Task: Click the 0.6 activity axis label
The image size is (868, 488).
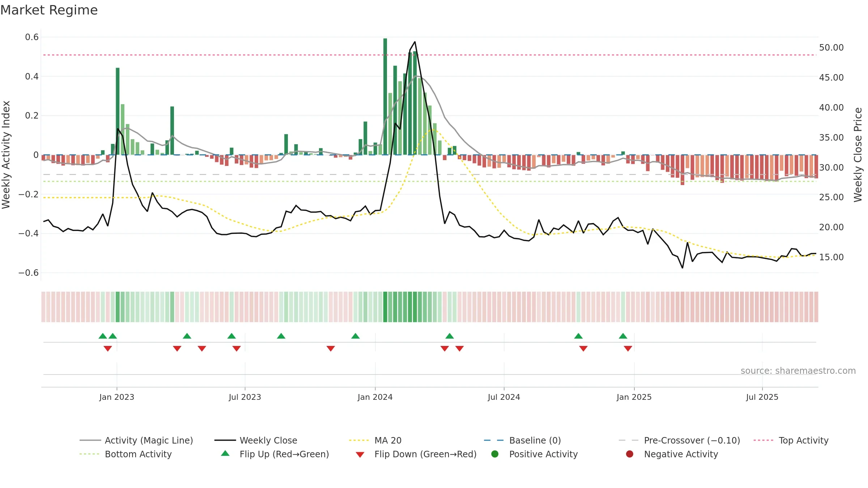Action: click(x=32, y=37)
